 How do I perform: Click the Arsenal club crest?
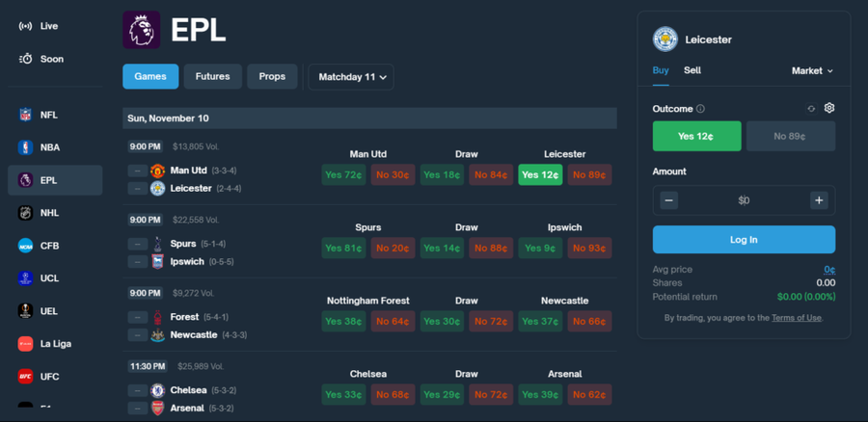[158, 409]
